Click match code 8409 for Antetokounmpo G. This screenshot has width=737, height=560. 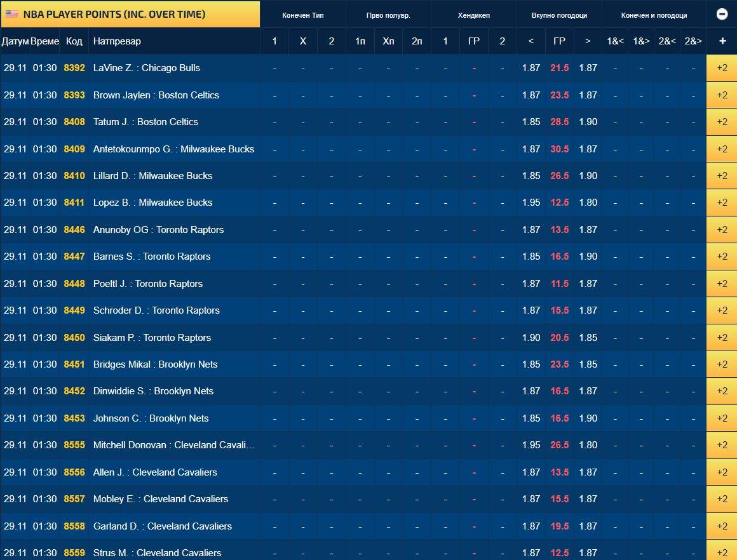pyautogui.click(x=74, y=149)
